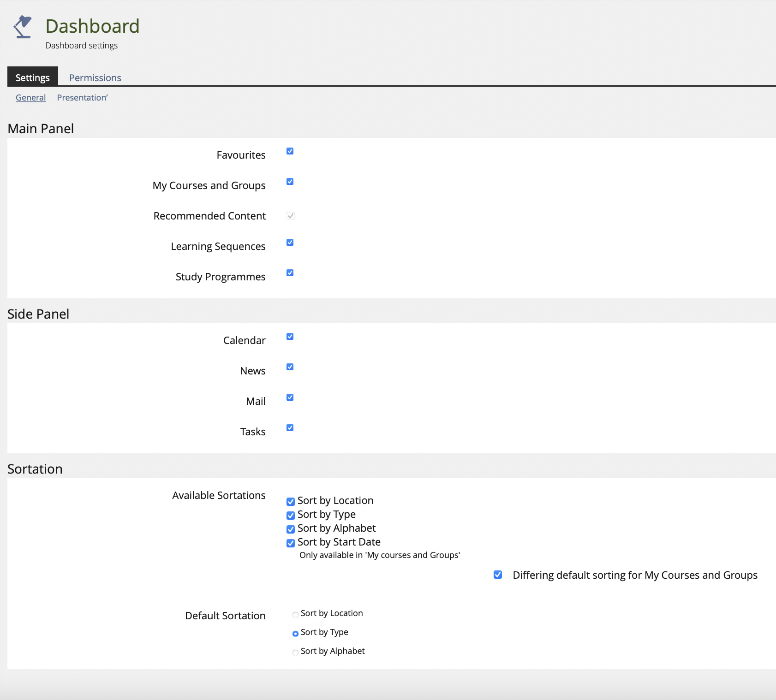Switch to the Presentation sub-tab
The image size is (776, 700).
pyautogui.click(x=82, y=98)
